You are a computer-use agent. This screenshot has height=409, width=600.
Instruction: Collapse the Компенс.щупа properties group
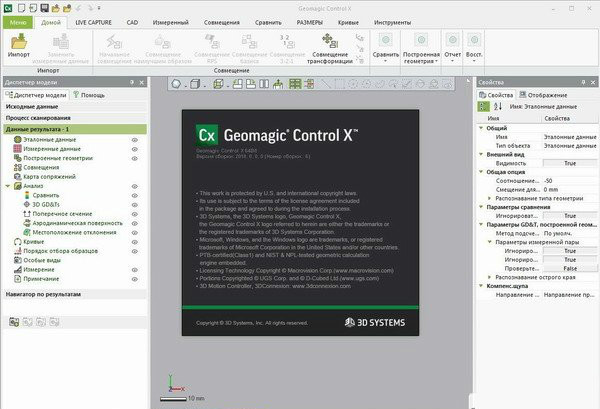coord(481,286)
